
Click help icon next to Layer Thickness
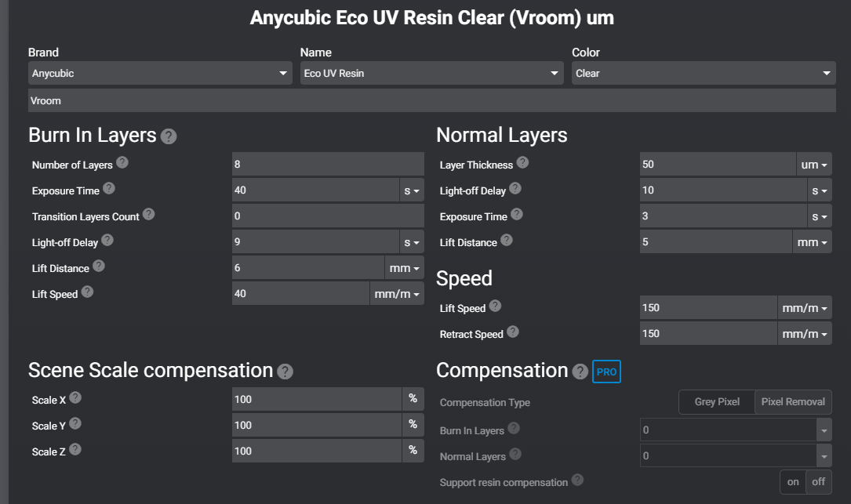coord(522,163)
